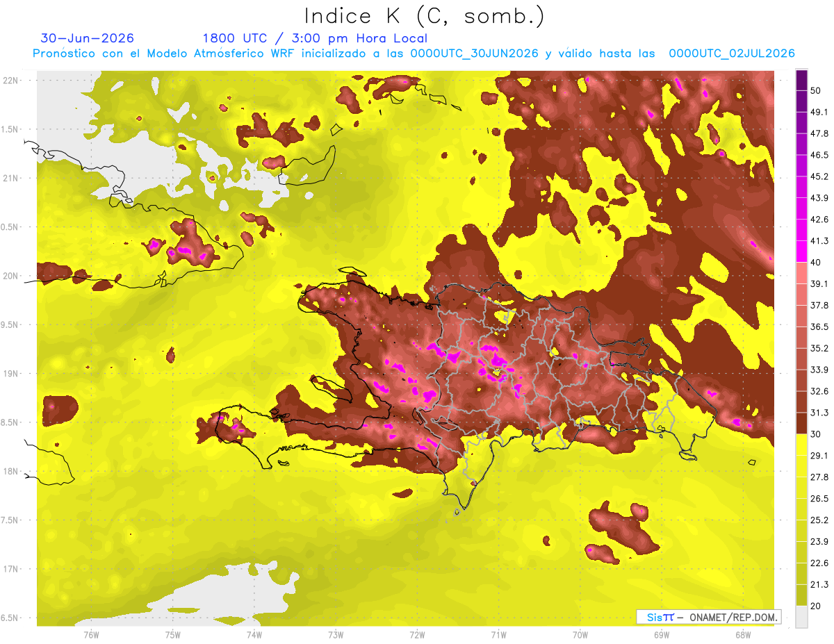Select the "35.2" color scale value
834x644 pixels.
[x=819, y=348]
